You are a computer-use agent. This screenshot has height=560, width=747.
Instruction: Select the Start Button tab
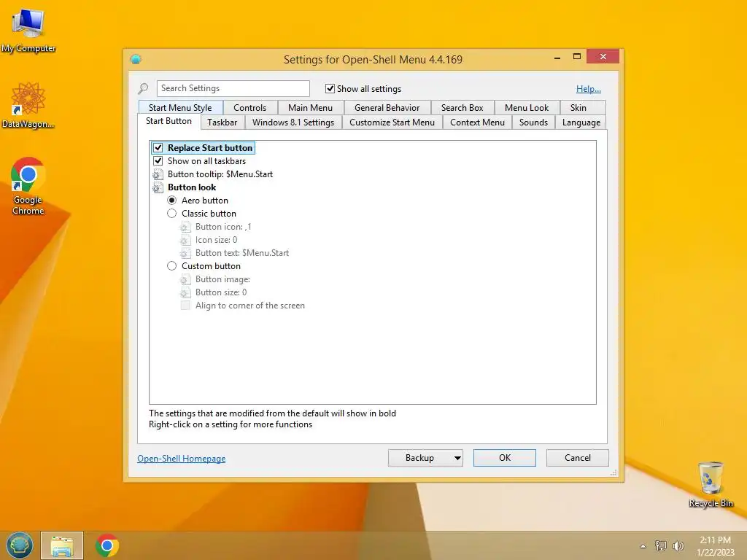tap(169, 121)
